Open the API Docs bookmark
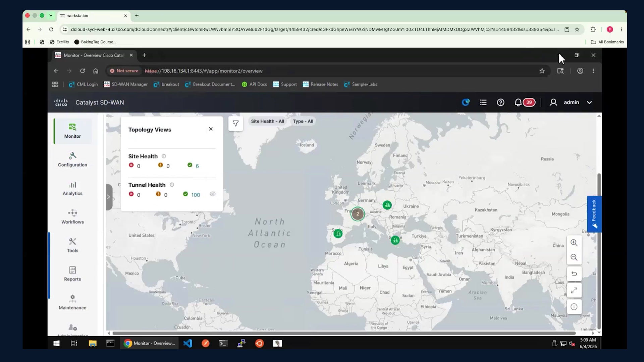This screenshot has width=644, height=362. [x=254, y=84]
